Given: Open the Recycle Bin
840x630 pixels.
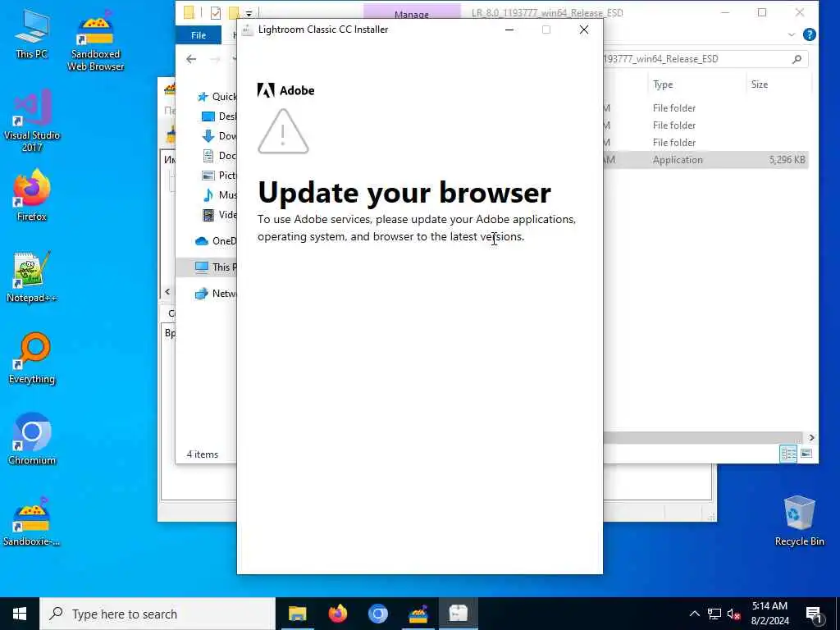Looking at the screenshot, I should [799, 521].
